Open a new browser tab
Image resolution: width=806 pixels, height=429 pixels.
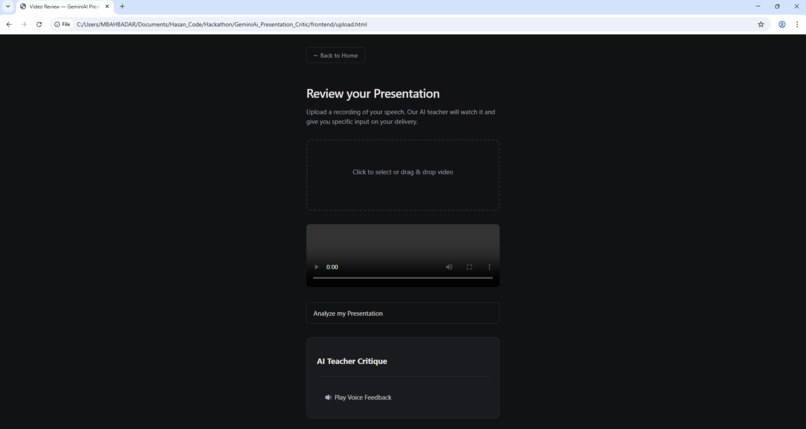122,7
